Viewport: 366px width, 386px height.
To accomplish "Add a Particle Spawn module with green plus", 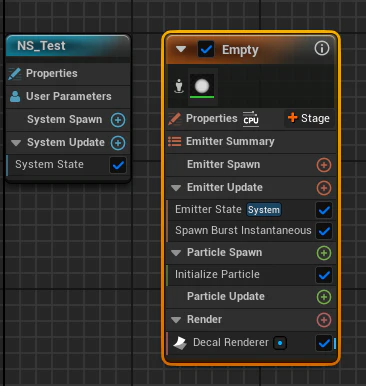I will point(324,253).
